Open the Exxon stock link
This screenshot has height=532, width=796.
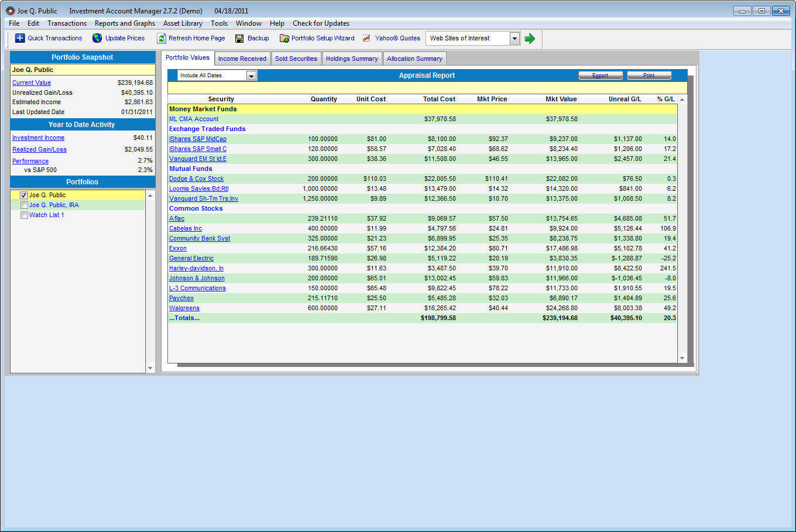pyautogui.click(x=178, y=249)
